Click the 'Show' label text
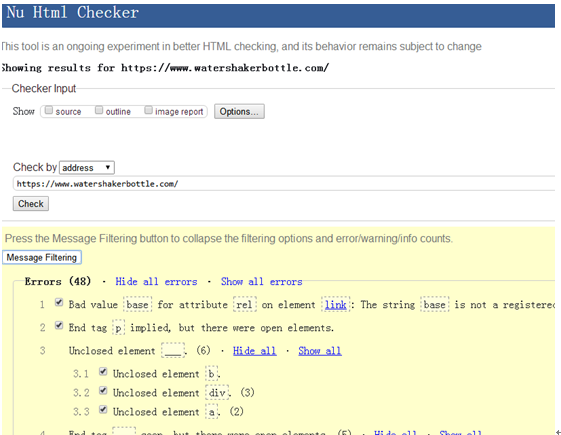Image resolution: width=561 pixels, height=435 pixels. click(x=24, y=111)
